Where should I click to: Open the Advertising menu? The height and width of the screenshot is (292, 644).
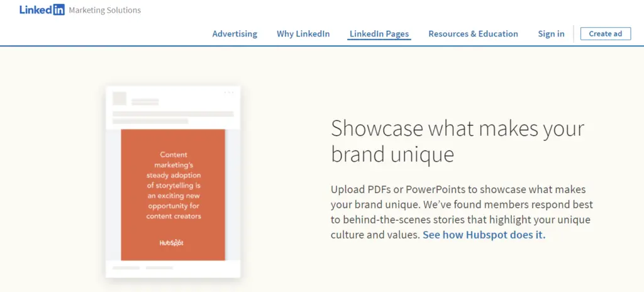coord(235,34)
